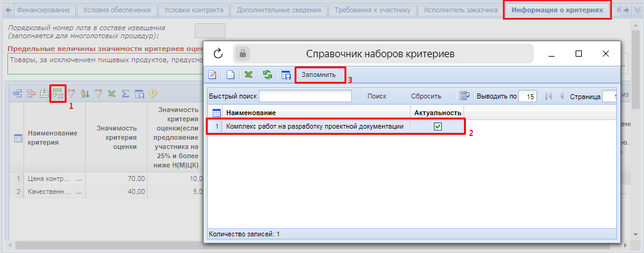Screen dimensions: 644x253
Task: Toggle Актуальность checkbox for Комплекс работ row
Action: point(438,126)
